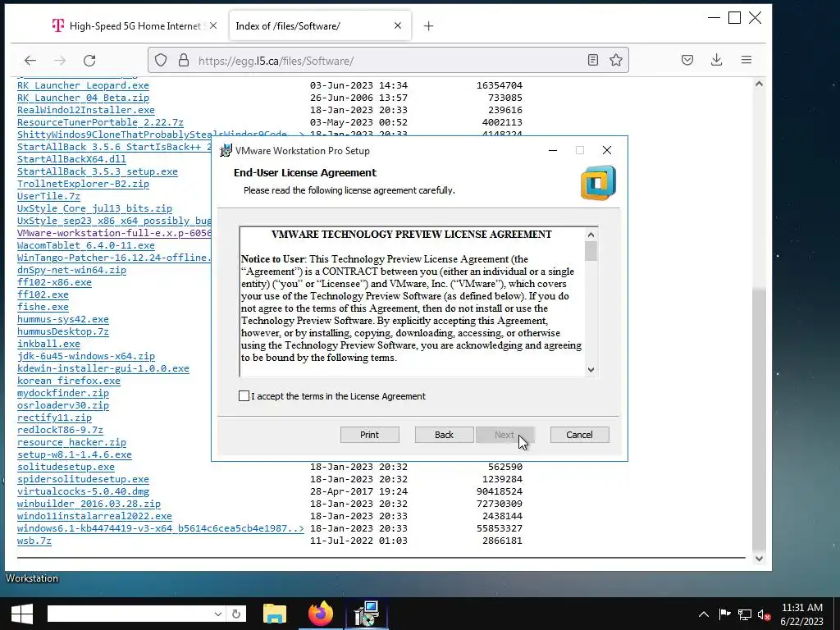Download RealWindo12Installer.exe
This screenshot has width=840, height=630.
[x=85, y=110]
